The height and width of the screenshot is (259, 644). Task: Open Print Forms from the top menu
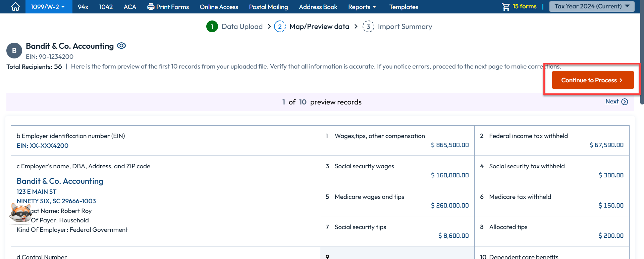tap(168, 7)
